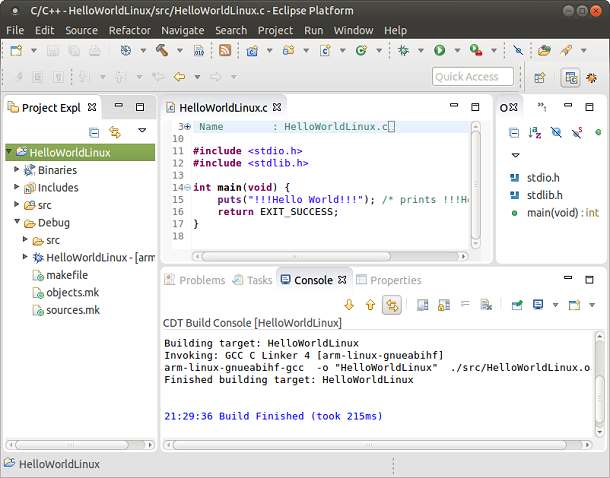Expand the folded header comment in editor
Image resolution: width=610 pixels, height=478 pixels.
point(186,127)
